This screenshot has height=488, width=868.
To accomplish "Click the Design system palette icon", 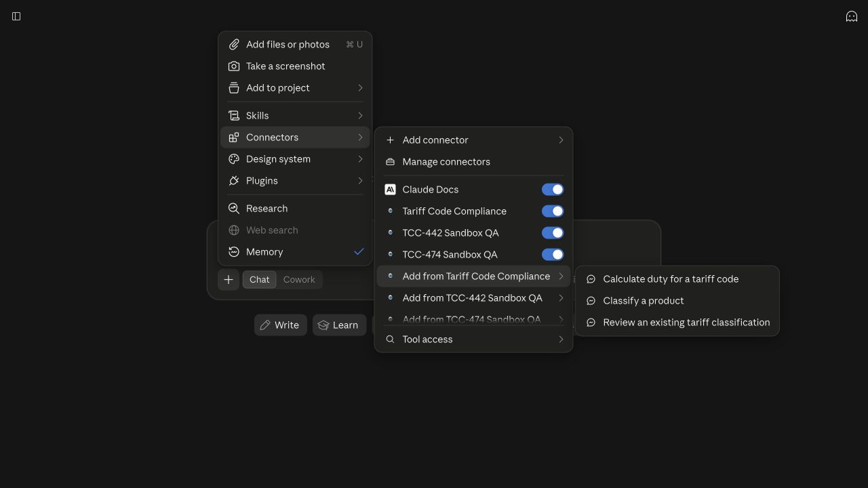I will (x=234, y=159).
